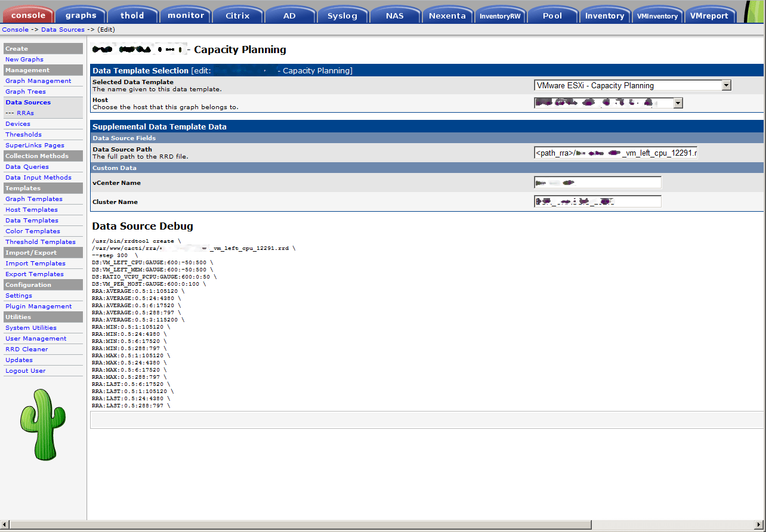Open Graph Trees in sidebar

click(x=26, y=91)
